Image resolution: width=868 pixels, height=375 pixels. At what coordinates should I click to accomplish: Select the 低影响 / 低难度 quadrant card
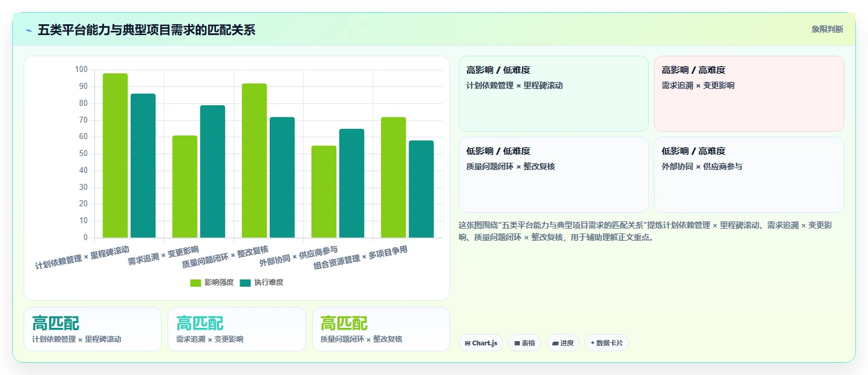tap(553, 175)
